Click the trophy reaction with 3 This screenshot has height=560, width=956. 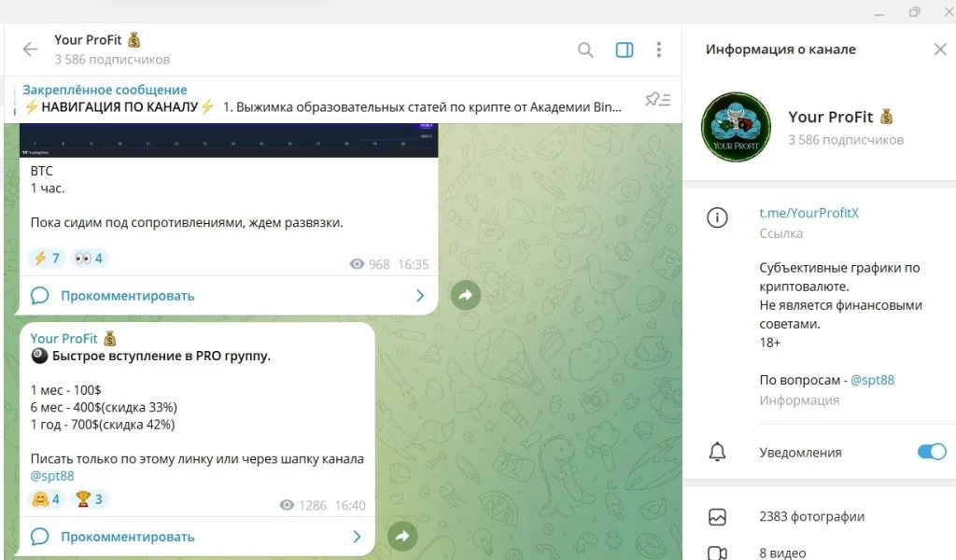(x=89, y=499)
